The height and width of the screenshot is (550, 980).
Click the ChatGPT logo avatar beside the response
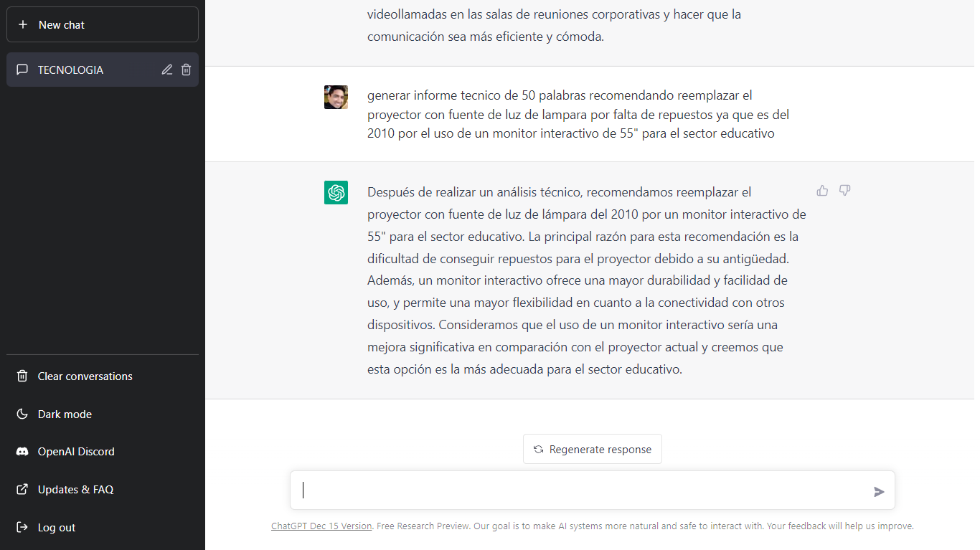336,193
